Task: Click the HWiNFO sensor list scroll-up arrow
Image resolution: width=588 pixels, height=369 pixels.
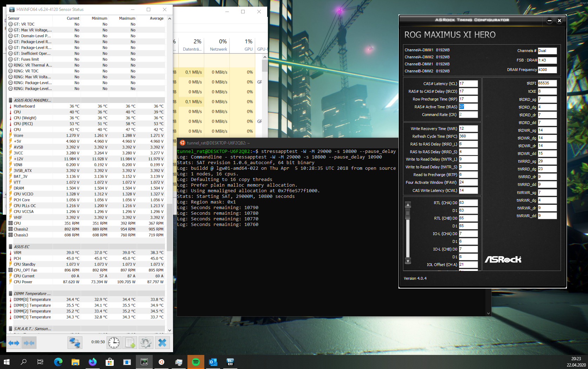Action: [x=170, y=19]
